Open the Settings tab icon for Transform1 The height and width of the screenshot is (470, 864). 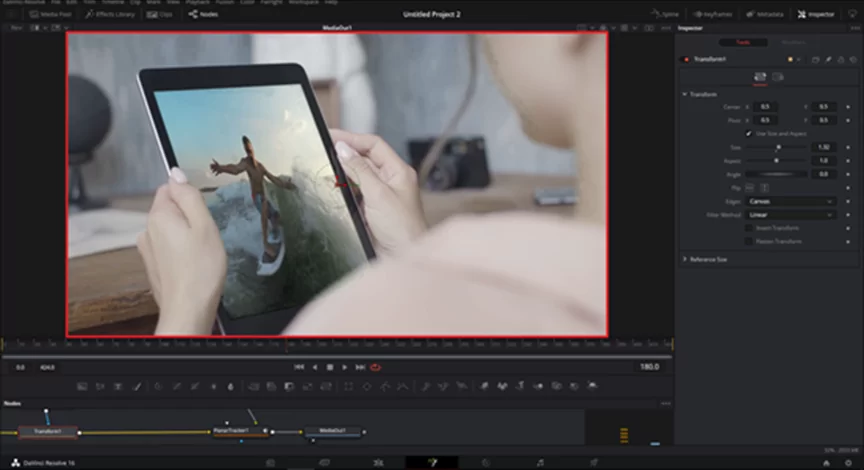[777, 77]
